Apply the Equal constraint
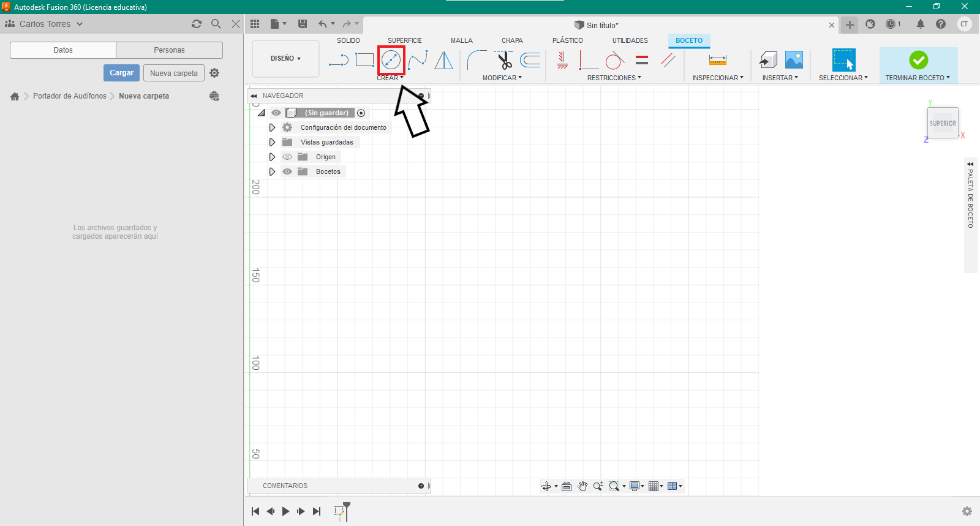The height and width of the screenshot is (526, 980). click(642, 60)
